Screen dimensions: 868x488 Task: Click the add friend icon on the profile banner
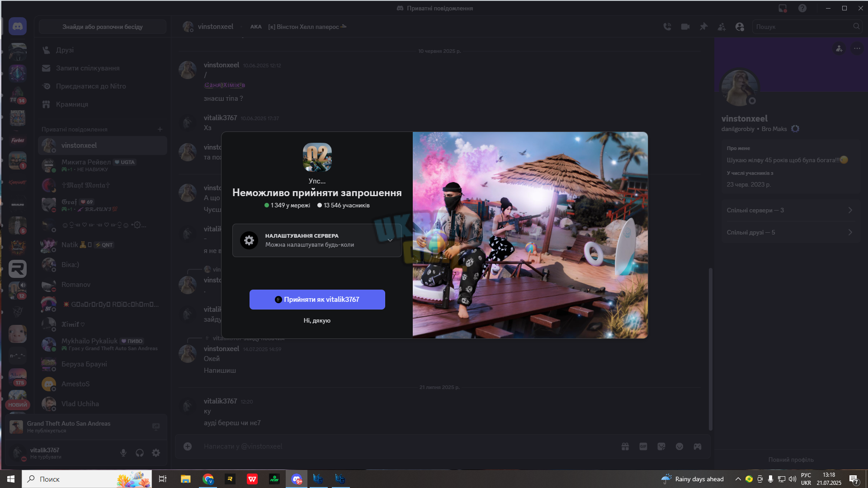click(x=839, y=49)
